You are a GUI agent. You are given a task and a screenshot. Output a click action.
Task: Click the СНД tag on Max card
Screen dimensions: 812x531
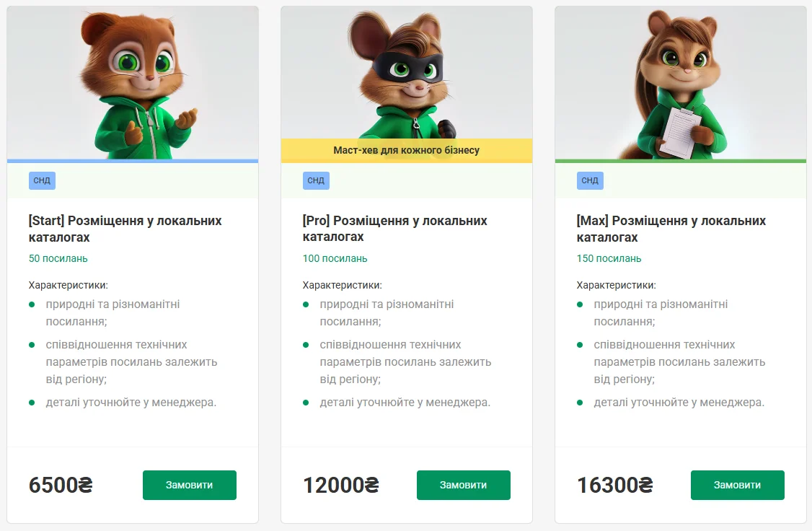coord(590,180)
